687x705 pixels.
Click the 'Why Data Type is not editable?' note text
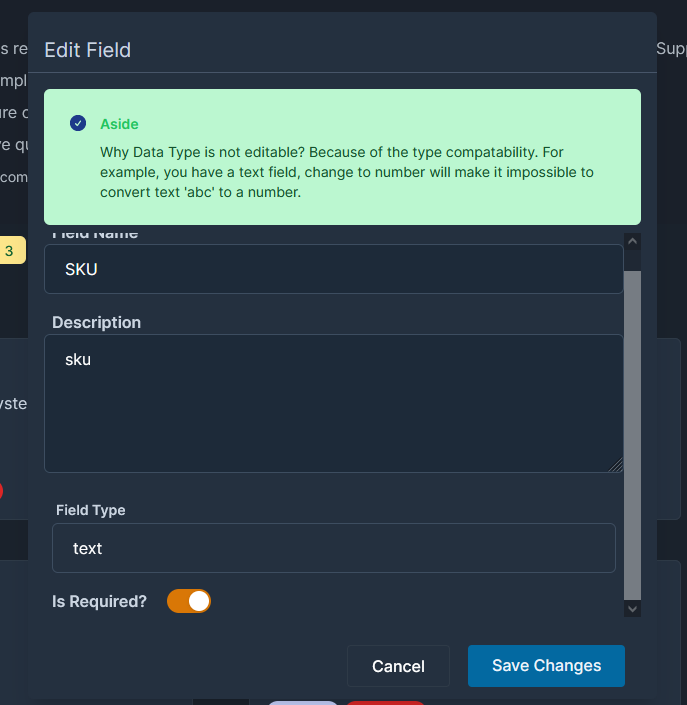347,172
